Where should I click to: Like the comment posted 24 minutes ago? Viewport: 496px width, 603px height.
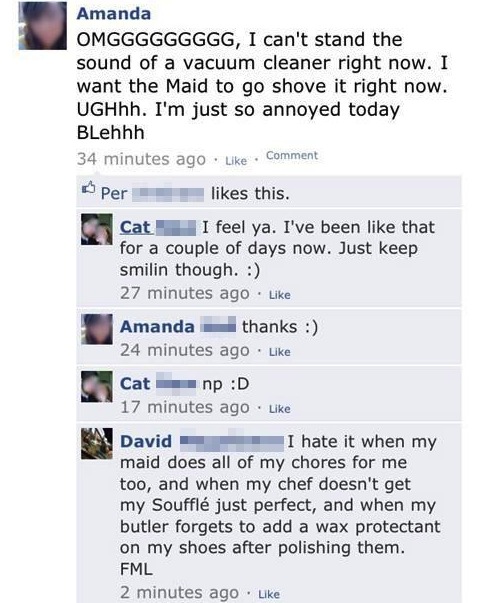pos(280,352)
